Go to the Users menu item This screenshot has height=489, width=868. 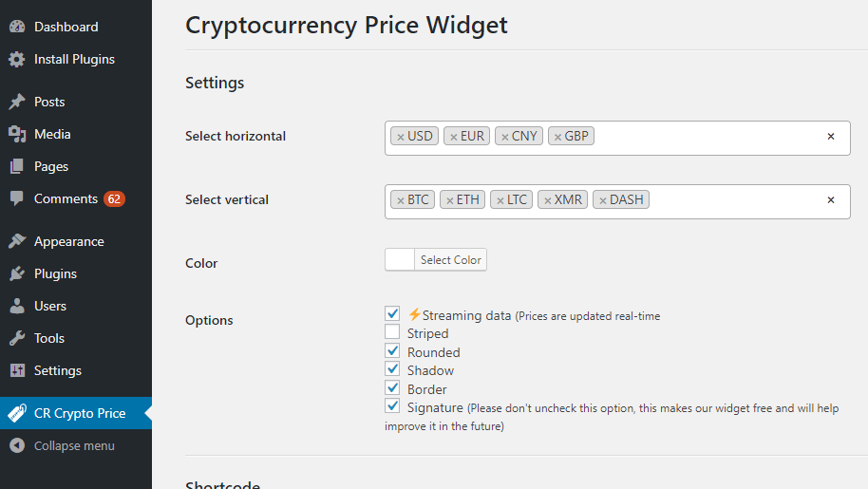(x=50, y=306)
